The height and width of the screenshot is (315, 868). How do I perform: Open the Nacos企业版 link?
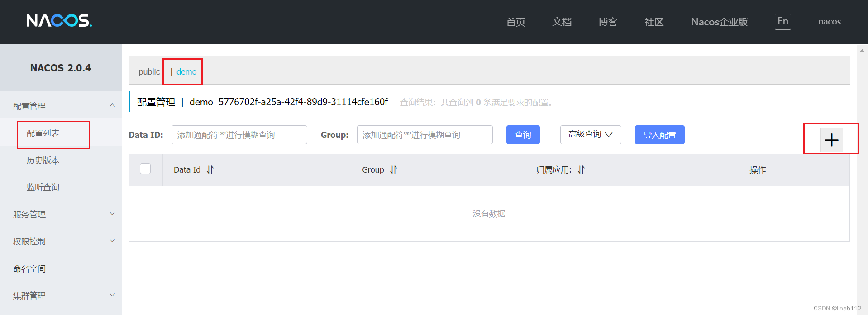coord(719,22)
